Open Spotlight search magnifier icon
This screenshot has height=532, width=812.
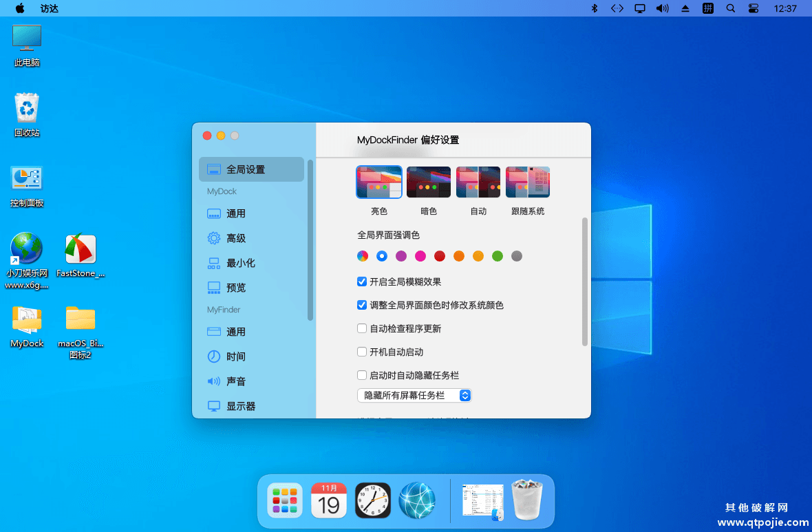pyautogui.click(x=731, y=8)
